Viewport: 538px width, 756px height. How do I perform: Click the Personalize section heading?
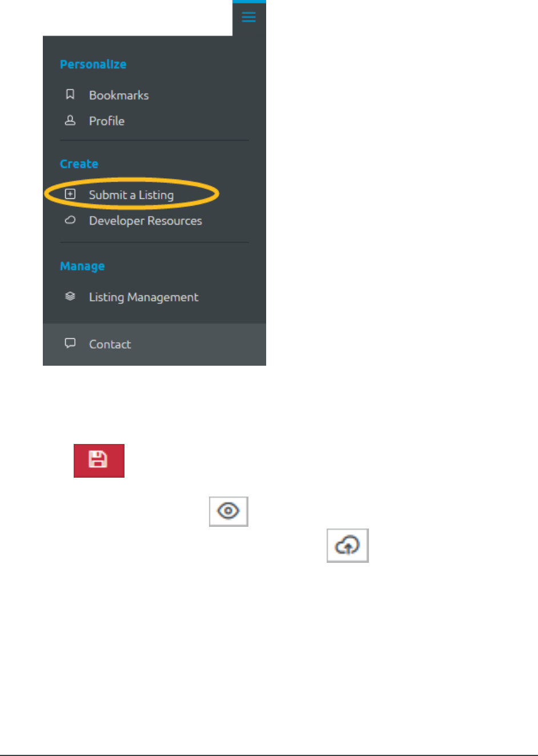(93, 65)
